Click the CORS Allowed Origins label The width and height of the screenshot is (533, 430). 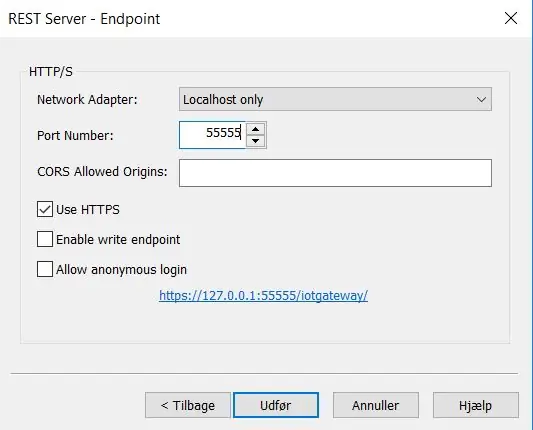click(102, 172)
